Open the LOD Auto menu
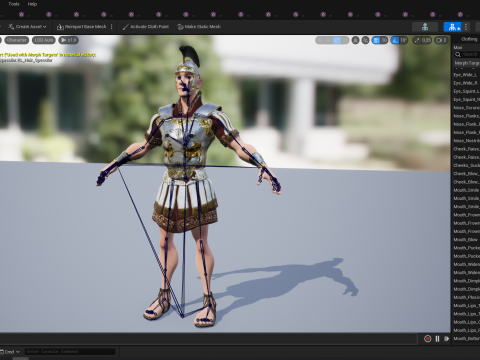The height and width of the screenshot is (360, 480). (44, 40)
